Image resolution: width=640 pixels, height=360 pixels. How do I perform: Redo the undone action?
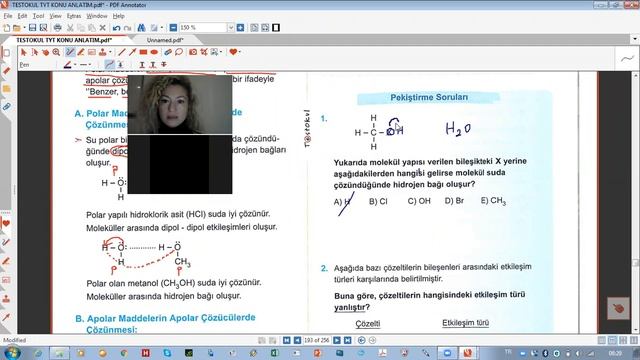[x=127, y=28]
